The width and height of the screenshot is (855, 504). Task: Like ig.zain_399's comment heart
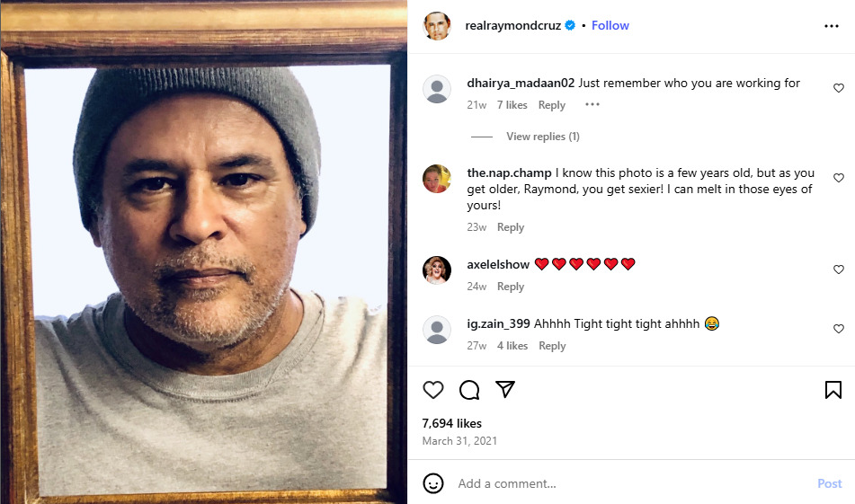[839, 329]
